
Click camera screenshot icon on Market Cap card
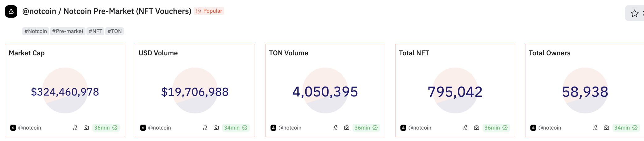86,128
